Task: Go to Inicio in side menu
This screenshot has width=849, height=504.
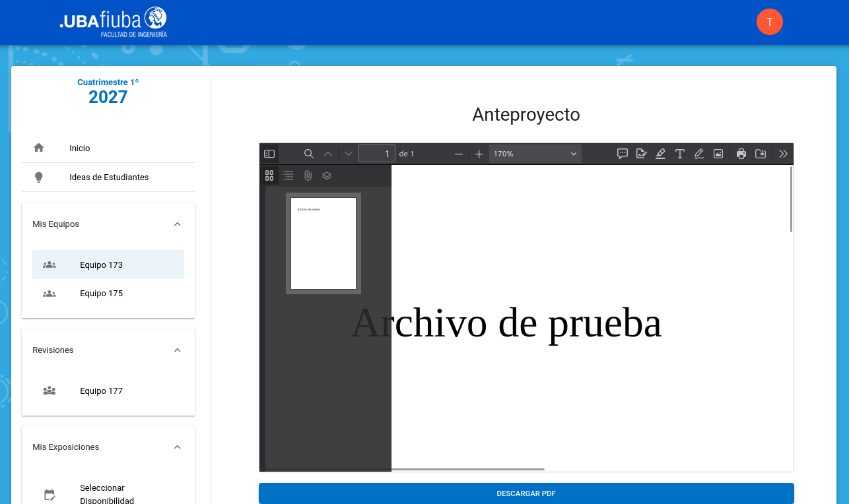Action: (79, 148)
